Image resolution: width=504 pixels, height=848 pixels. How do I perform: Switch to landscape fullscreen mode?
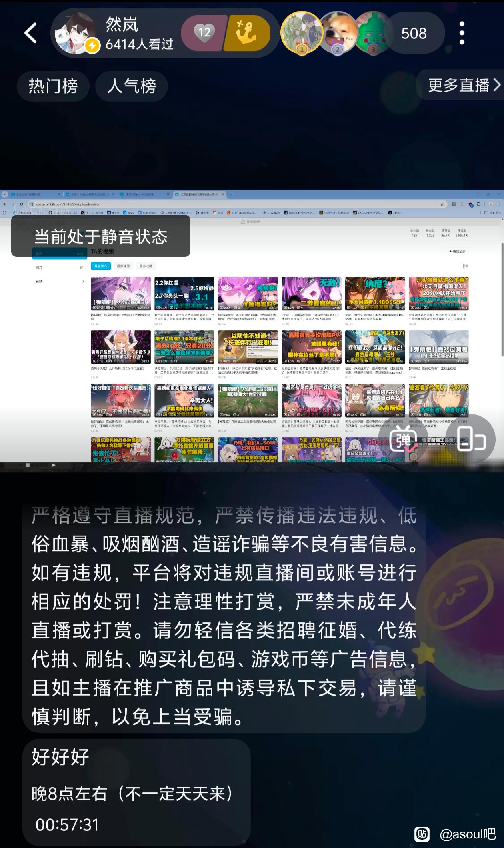[x=471, y=440]
